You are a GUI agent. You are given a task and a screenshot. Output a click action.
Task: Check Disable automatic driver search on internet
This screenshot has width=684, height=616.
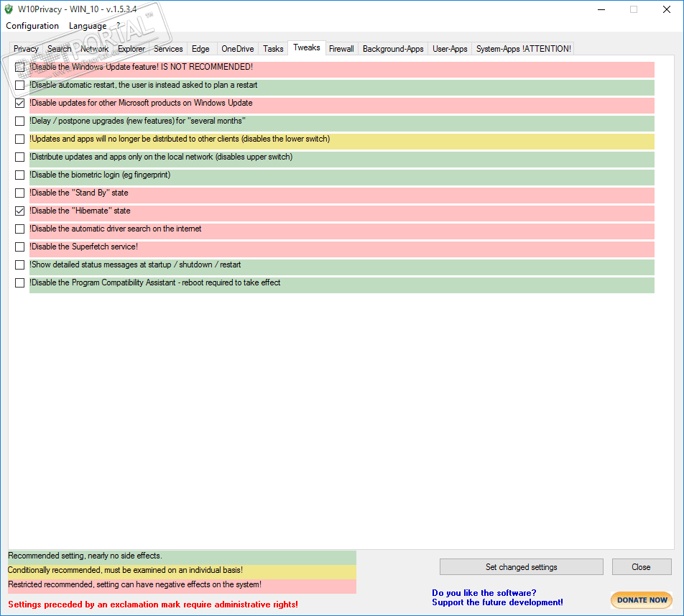point(19,229)
